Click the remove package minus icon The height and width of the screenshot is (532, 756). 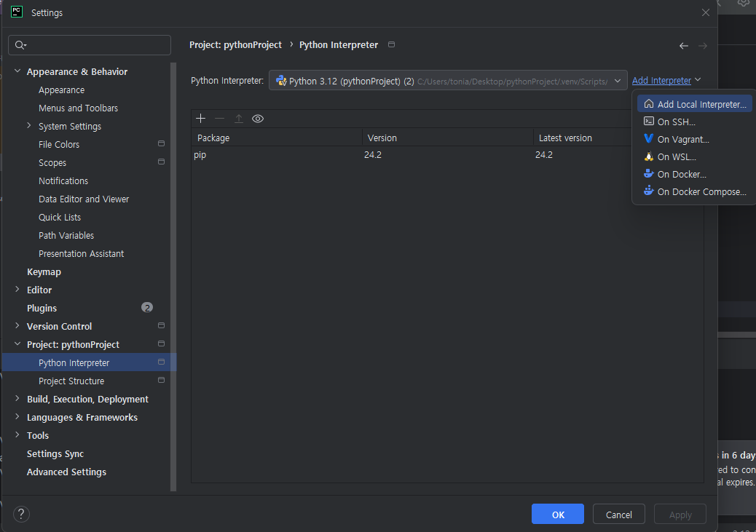pyautogui.click(x=219, y=119)
